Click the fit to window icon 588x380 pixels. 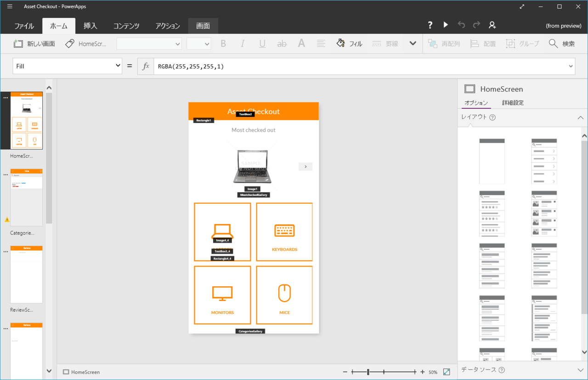[x=446, y=372]
